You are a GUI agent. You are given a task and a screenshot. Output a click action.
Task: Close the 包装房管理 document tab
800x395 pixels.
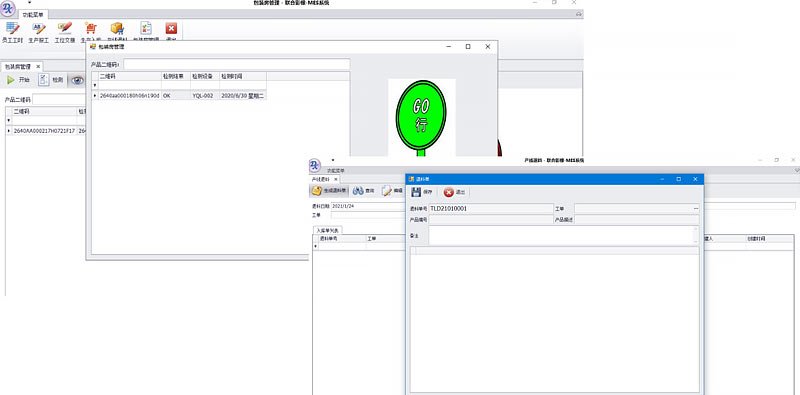[x=38, y=67]
